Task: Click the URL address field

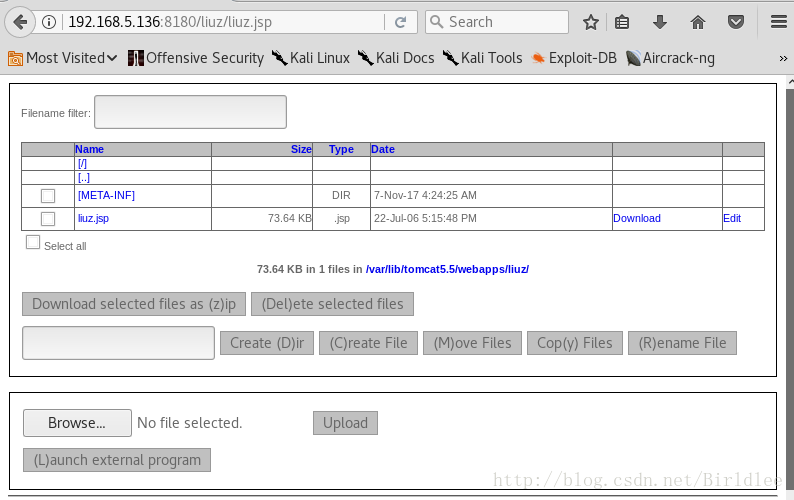Action: [x=223, y=22]
